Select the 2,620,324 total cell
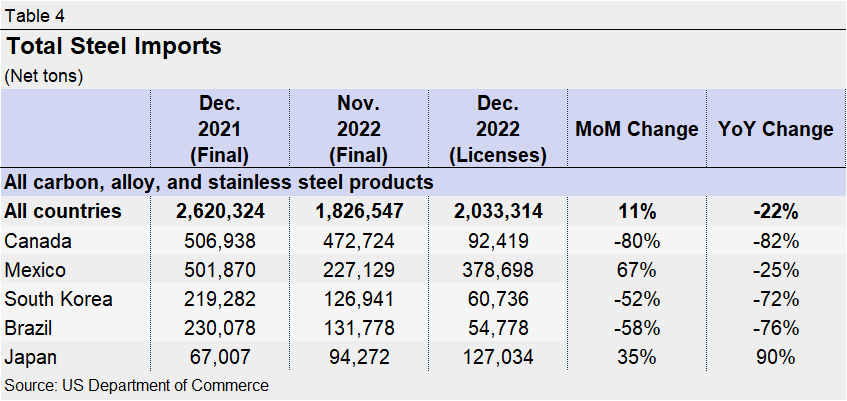This screenshot has height=401, width=847. (x=219, y=211)
